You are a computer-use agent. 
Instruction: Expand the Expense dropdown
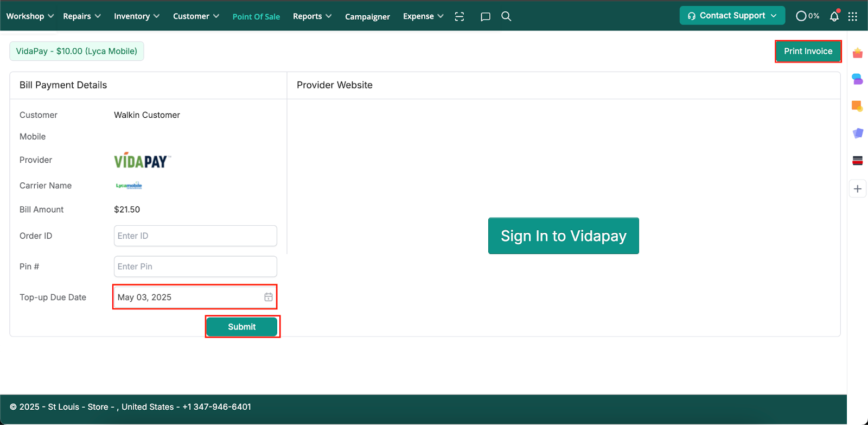[423, 16]
